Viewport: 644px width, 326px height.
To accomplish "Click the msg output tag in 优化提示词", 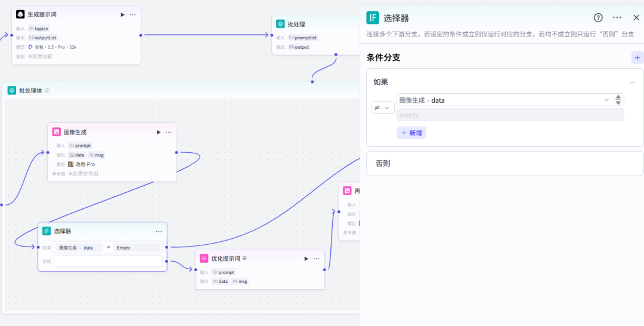I will click(240, 282).
